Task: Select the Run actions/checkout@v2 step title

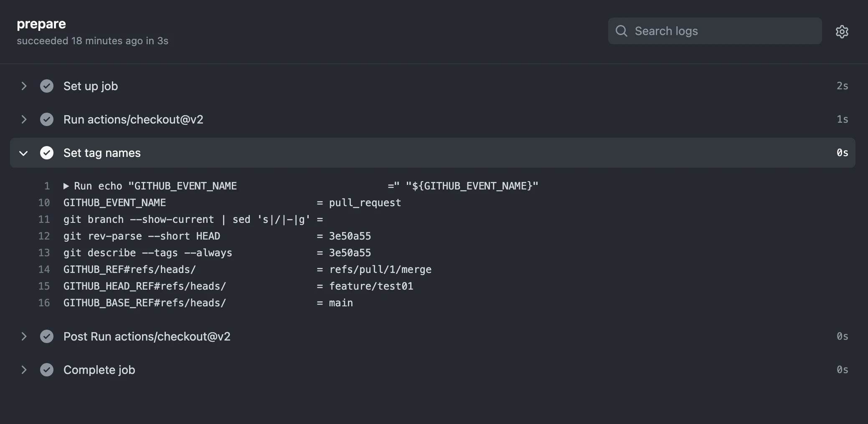Action: [133, 119]
